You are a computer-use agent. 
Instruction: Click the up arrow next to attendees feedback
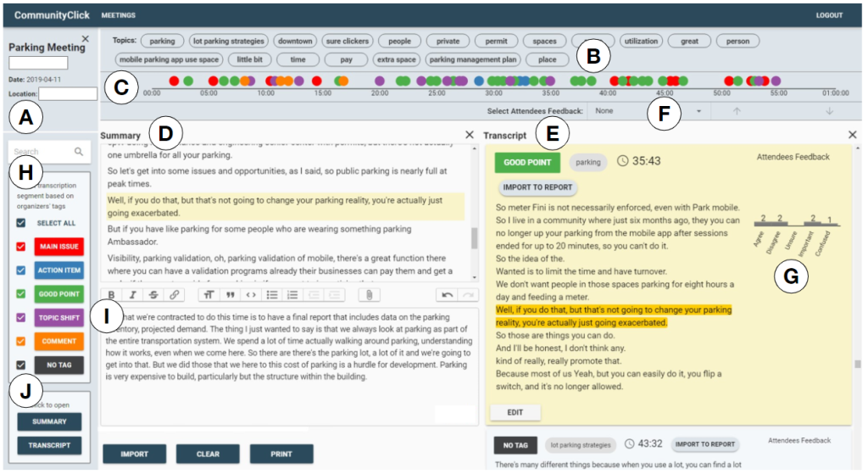[737, 111]
